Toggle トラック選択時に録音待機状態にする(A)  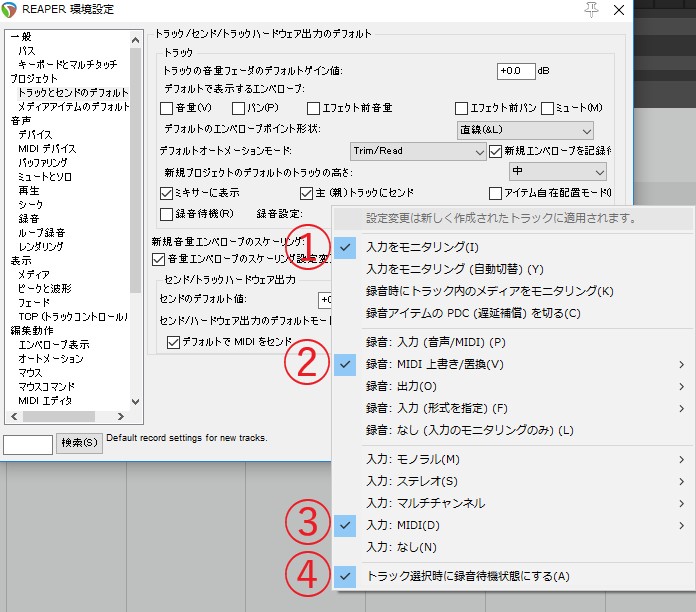coord(514,576)
